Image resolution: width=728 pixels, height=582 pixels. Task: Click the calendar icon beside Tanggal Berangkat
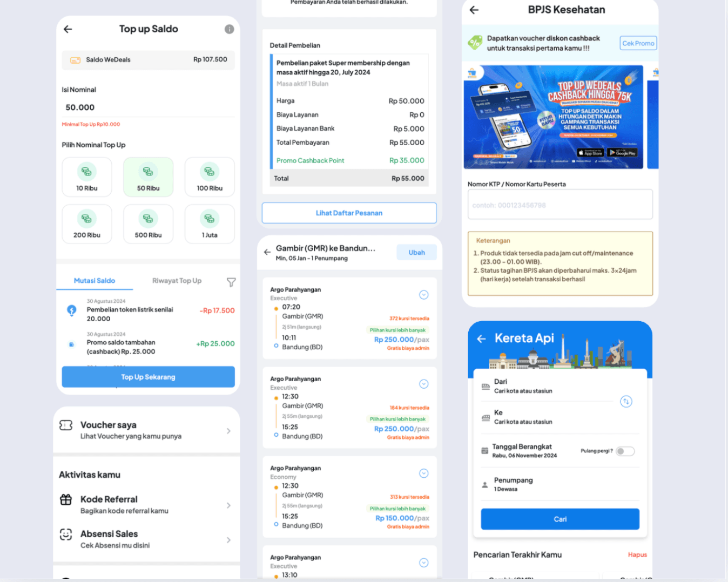(484, 450)
